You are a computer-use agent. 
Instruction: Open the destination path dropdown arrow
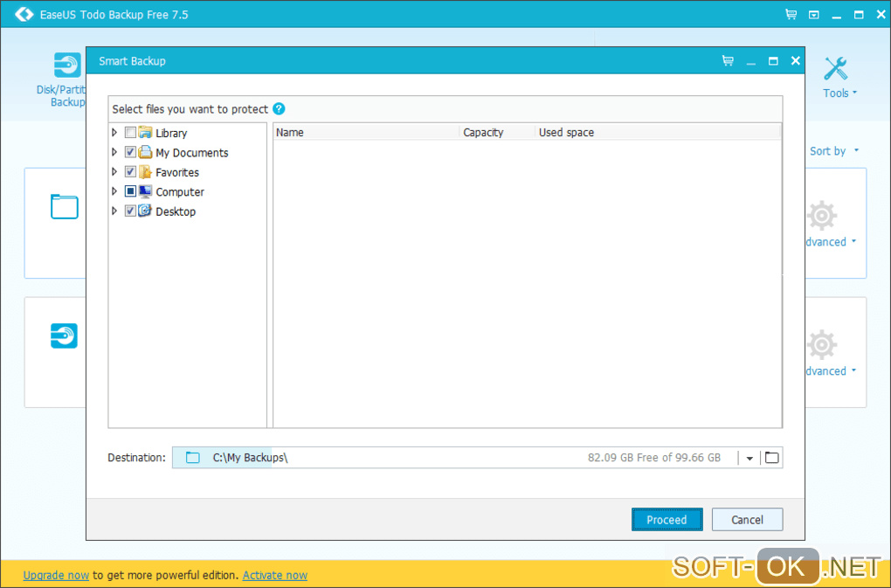[749, 458]
